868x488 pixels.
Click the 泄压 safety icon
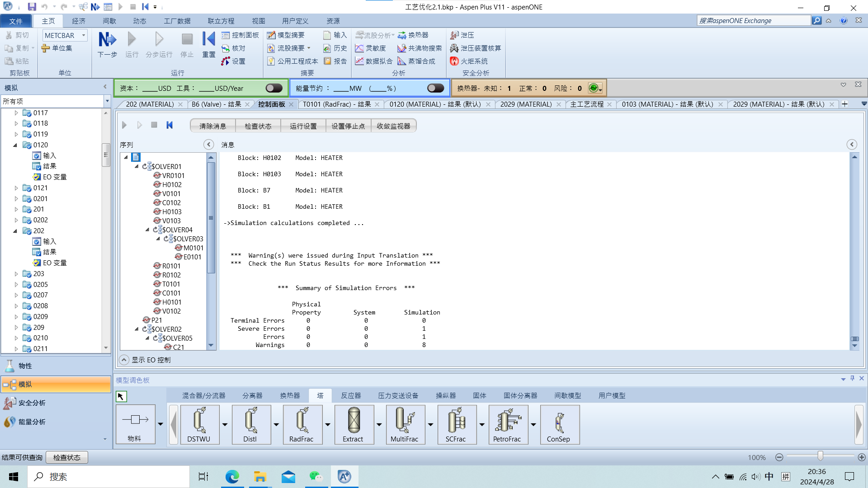462,35
